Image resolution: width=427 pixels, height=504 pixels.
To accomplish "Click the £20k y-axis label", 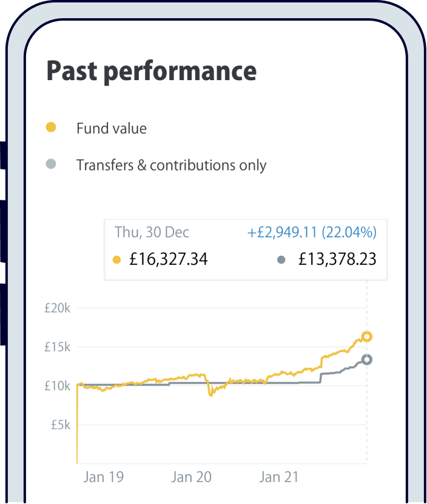I will (58, 308).
